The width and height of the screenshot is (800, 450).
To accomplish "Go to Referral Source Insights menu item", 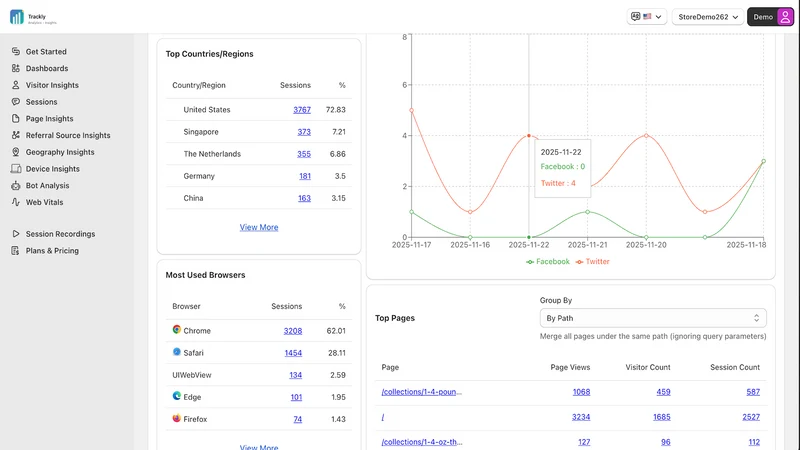I will (68, 135).
